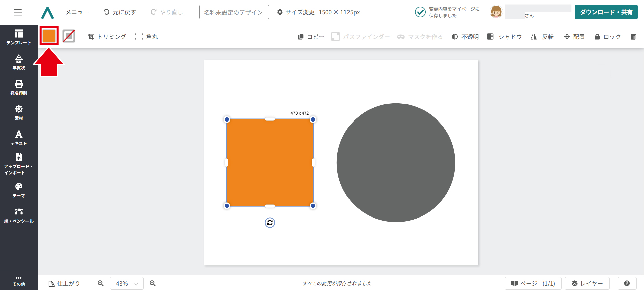644x290 pixels.
Task: Open the テンプレート sidebar panel
Action: pyautogui.click(x=19, y=37)
